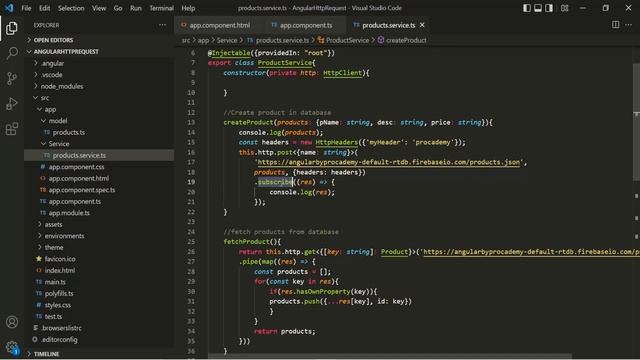Viewport: 640px width, 360px height.
Task: Select products.service.ts in the file tree
Action: tap(99, 155)
